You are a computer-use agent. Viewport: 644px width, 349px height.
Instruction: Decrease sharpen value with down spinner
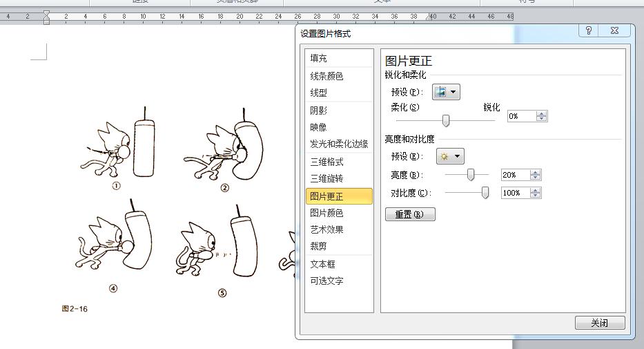542,119
